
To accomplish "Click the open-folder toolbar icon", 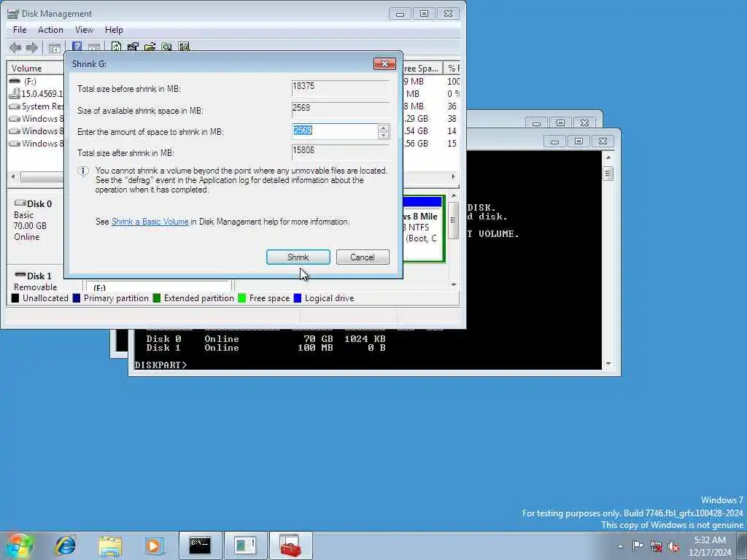I will click(150, 47).
